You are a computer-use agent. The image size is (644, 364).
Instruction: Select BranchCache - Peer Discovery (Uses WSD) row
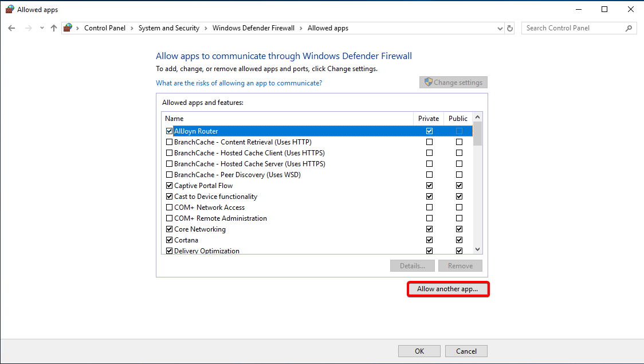click(317, 175)
